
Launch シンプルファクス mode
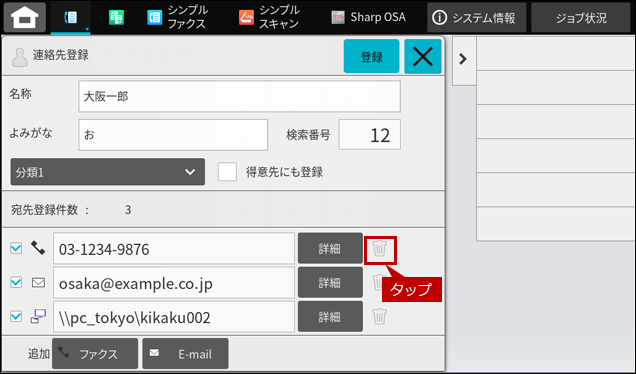click(x=177, y=17)
